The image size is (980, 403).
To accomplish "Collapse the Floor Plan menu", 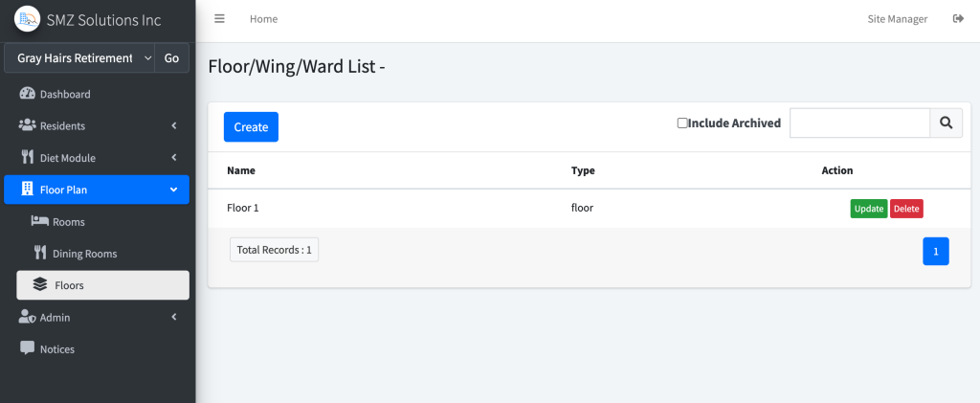I will click(97, 190).
